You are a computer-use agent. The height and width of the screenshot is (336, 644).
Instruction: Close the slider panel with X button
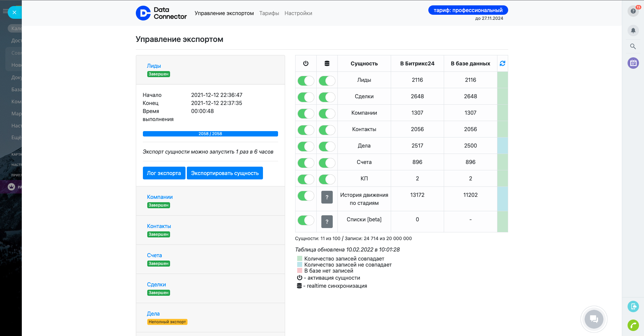coord(14,12)
